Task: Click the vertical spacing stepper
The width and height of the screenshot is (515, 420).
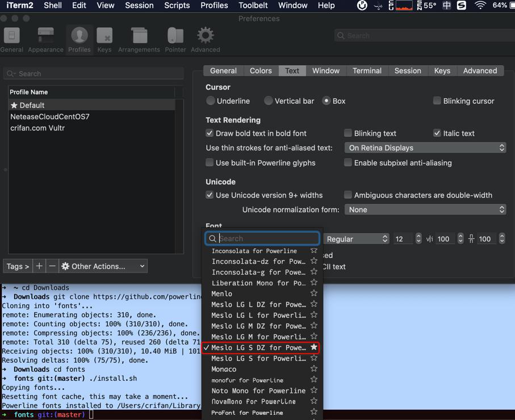Action: (x=502, y=238)
